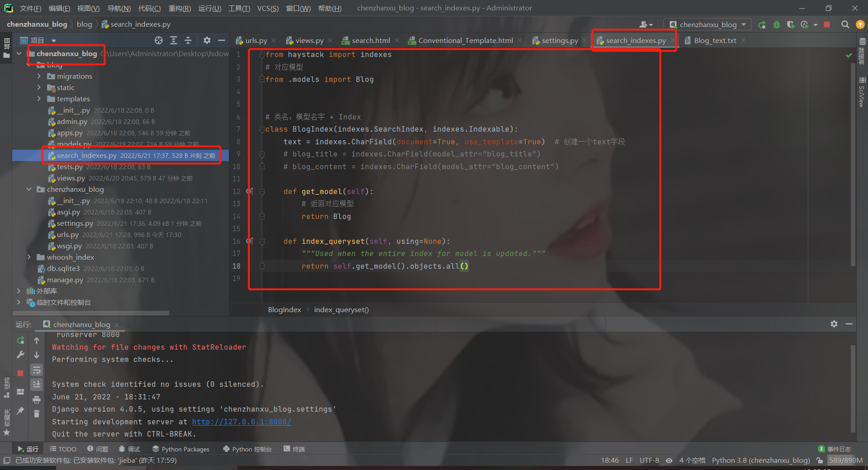The image size is (868, 470).
Task: Open the Python Packages tool window
Action: (181, 449)
